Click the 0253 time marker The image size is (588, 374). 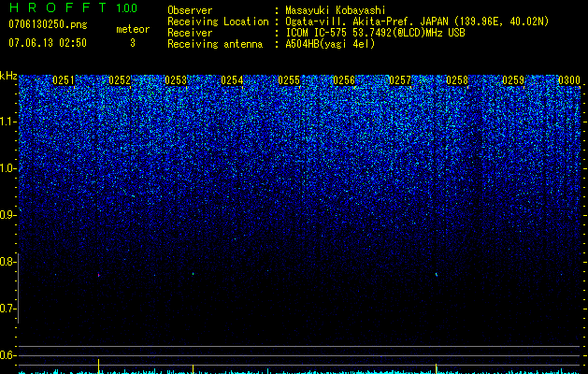pos(176,80)
